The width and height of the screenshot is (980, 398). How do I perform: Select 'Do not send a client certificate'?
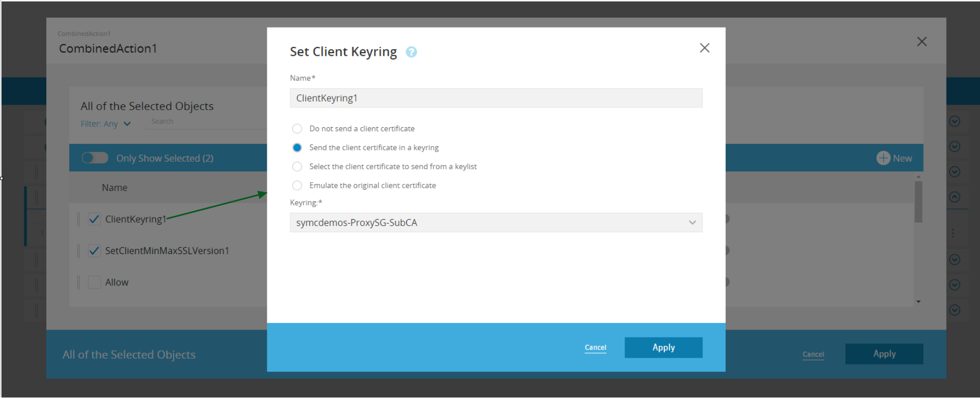click(x=297, y=129)
